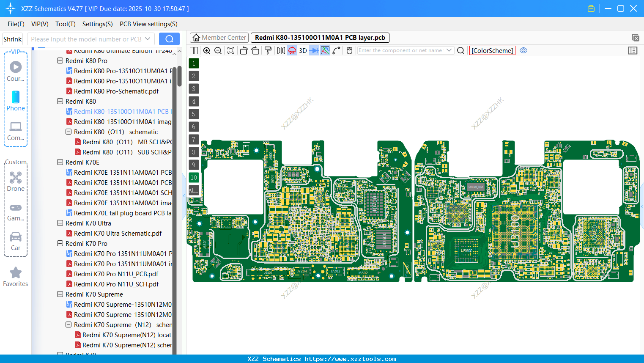Click the Member Center button
The width and height of the screenshot is (644, 363).
tap(219, 37)
